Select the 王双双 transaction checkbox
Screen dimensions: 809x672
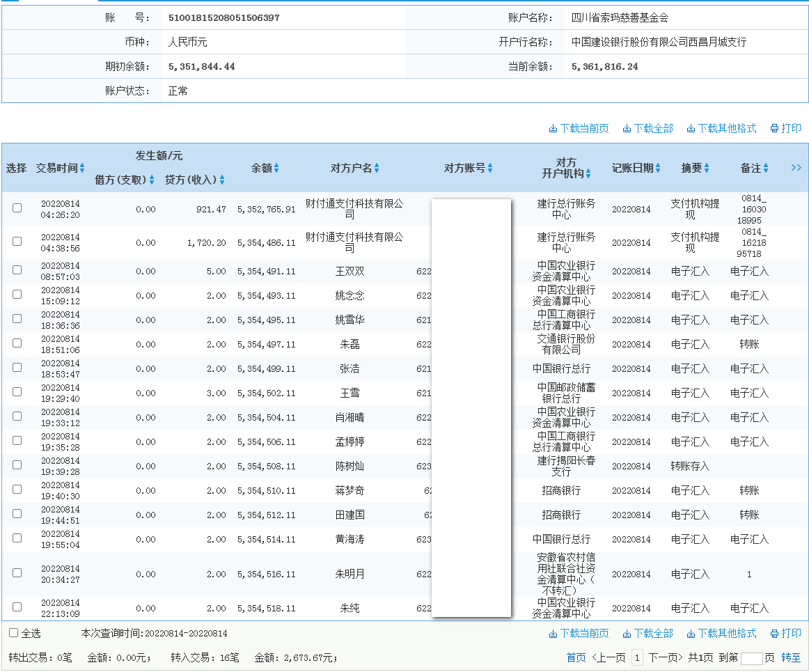[17, 270]
